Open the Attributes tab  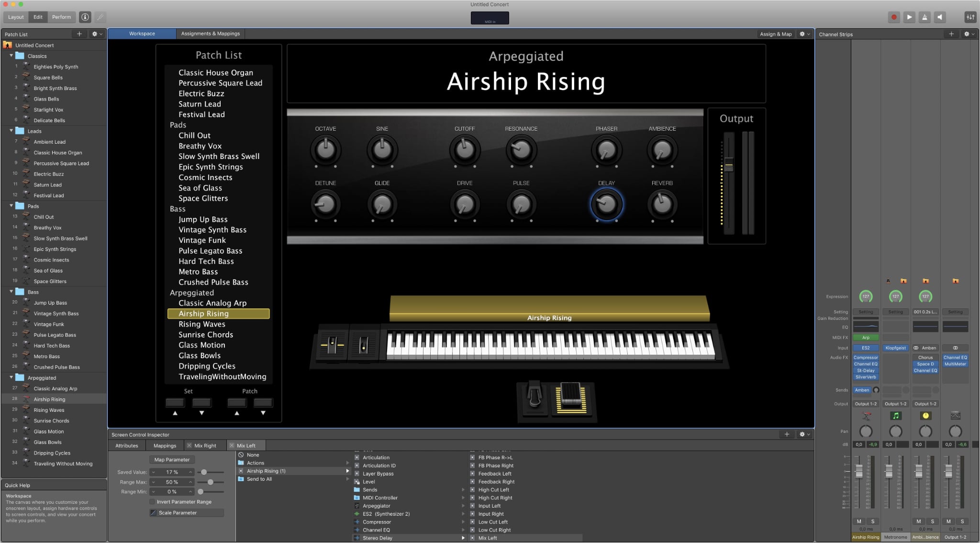[127, 445]
